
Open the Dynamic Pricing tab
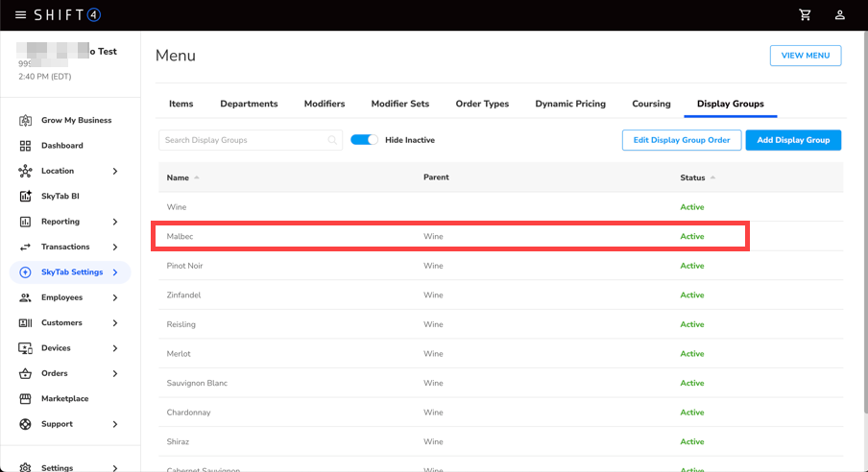coord(570,104)
